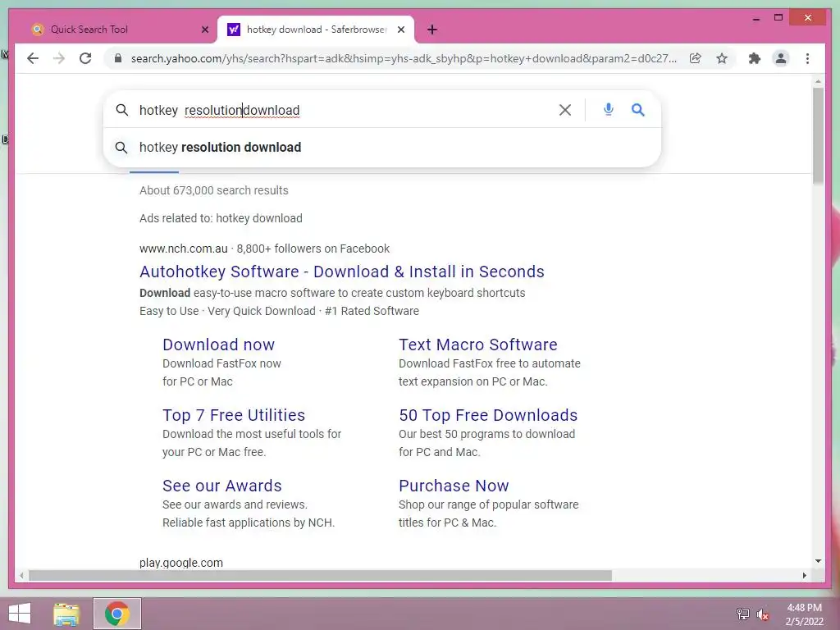Click play.google.com result address
This screenshot has height=630, width=840.
coord(181,563)
